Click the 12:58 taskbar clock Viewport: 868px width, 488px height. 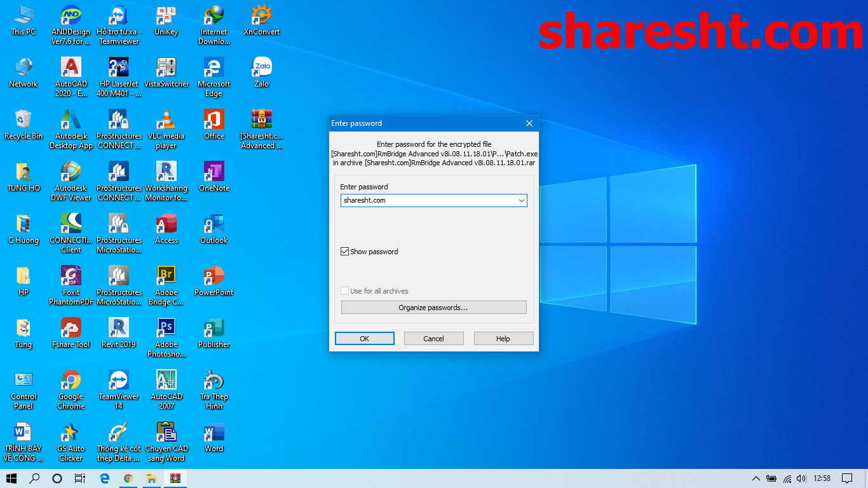click(822, 478)
